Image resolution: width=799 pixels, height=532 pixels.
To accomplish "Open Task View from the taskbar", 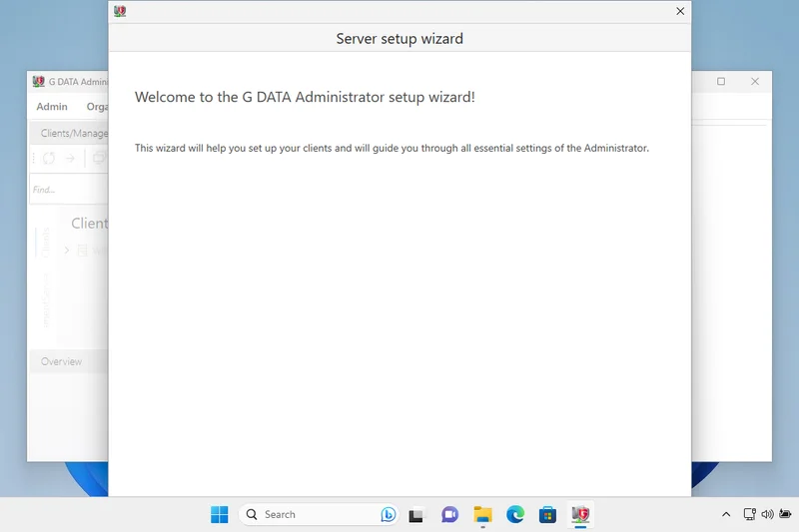I will pyautogui.click(x=415, y=515).
